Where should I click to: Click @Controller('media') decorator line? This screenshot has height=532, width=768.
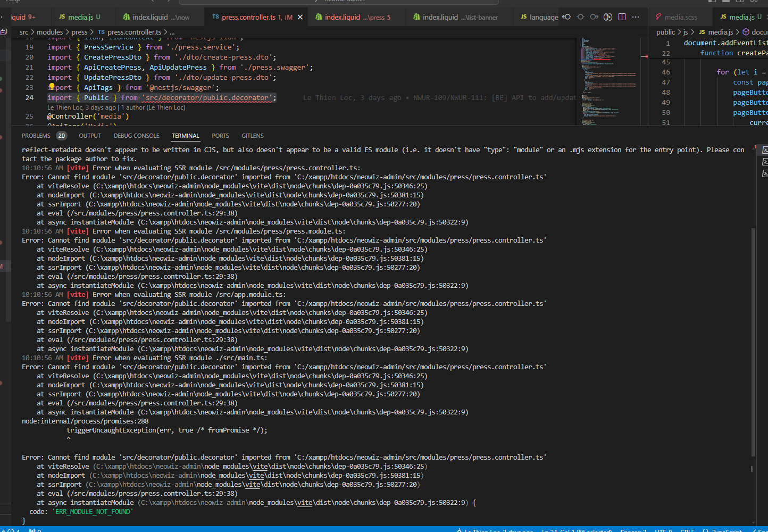coord(88,117)
